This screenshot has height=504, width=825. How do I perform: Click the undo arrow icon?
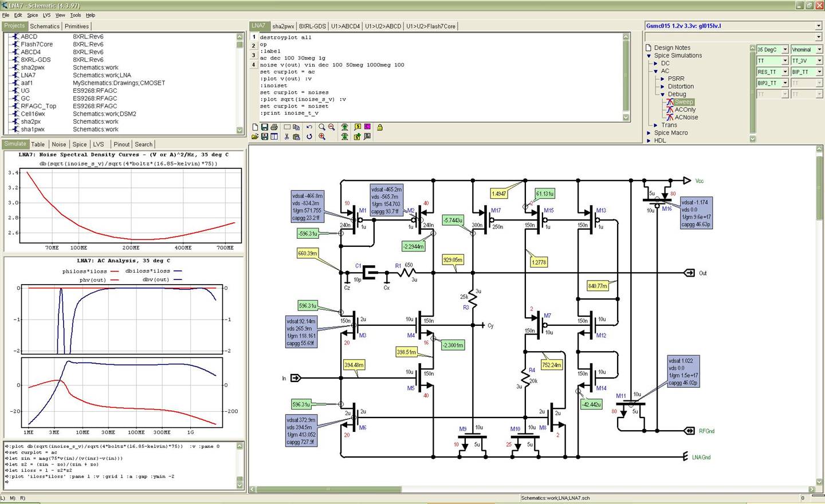(x=309, y=127)
